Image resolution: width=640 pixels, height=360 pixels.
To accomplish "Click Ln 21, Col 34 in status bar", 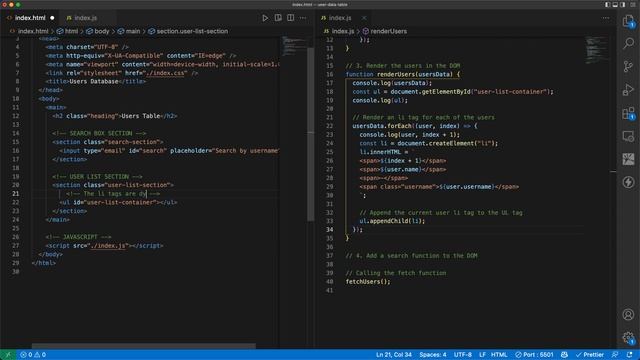I will click(x=393, y=355).
